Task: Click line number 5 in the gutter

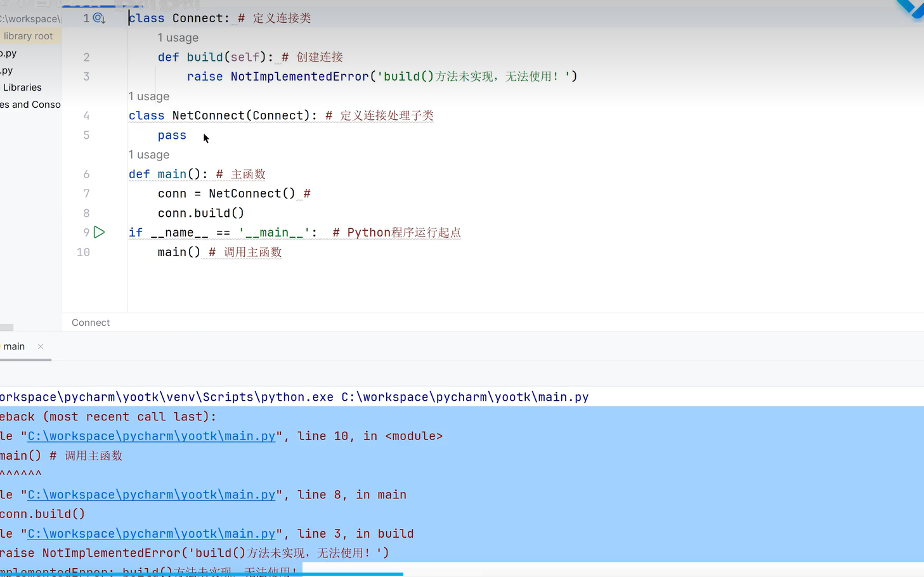Action: coord(86,135)
